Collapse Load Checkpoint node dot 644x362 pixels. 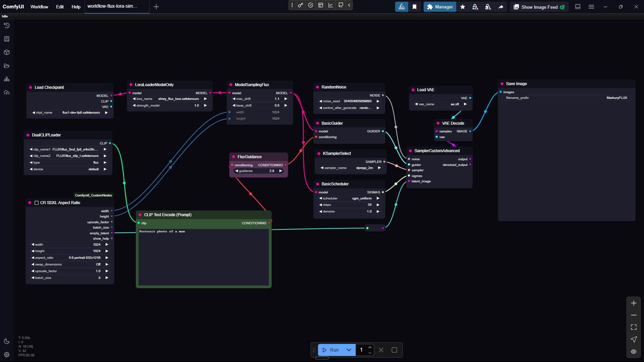[31, 87]
